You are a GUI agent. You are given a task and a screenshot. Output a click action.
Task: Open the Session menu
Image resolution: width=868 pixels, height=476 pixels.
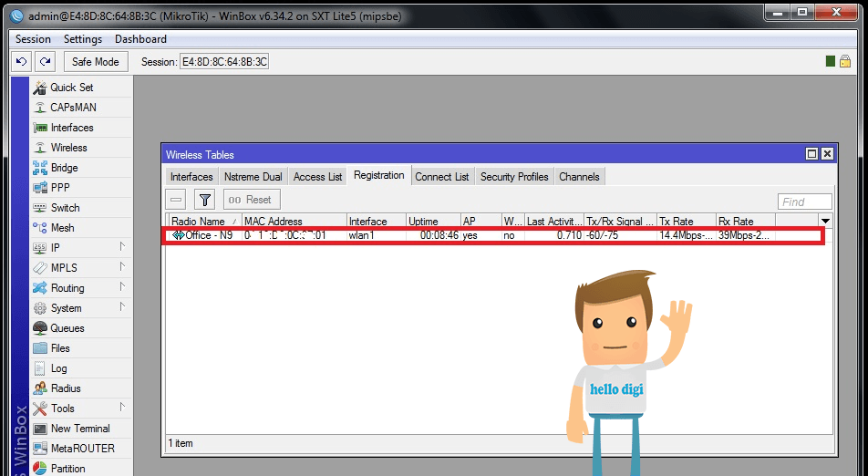click(33, 38)
